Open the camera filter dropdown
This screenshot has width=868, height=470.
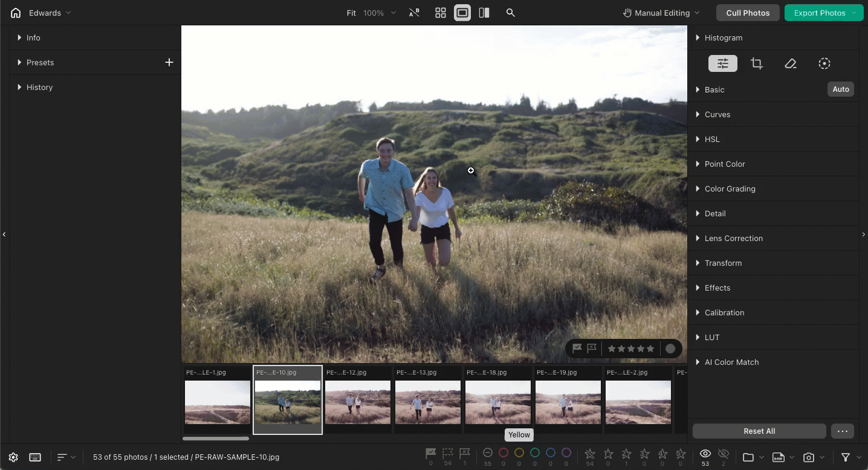814,457
